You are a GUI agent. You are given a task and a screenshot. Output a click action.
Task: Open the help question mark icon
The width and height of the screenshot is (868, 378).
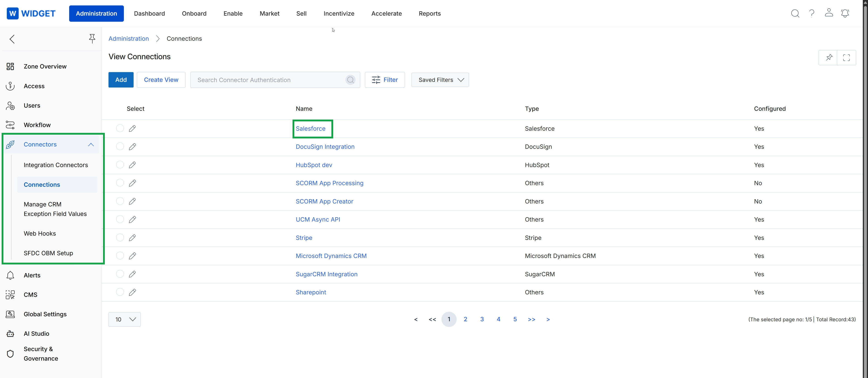coord(812,14)
